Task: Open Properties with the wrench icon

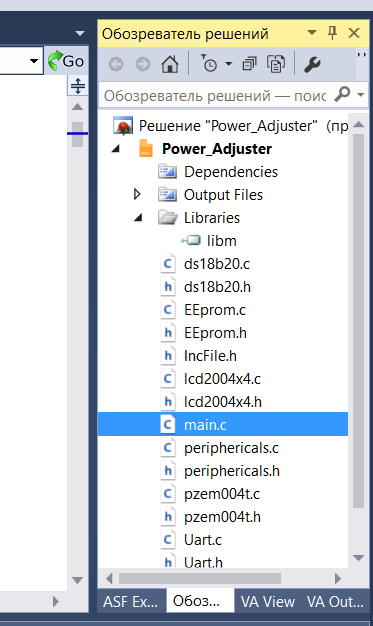Action: tap(312, 64)
